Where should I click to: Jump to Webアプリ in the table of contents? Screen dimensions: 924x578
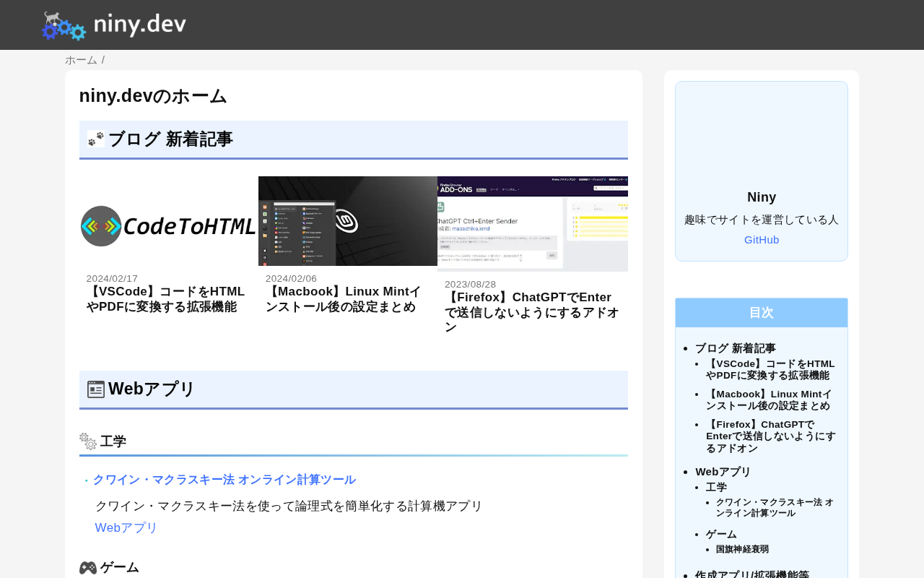click(723, 472)
